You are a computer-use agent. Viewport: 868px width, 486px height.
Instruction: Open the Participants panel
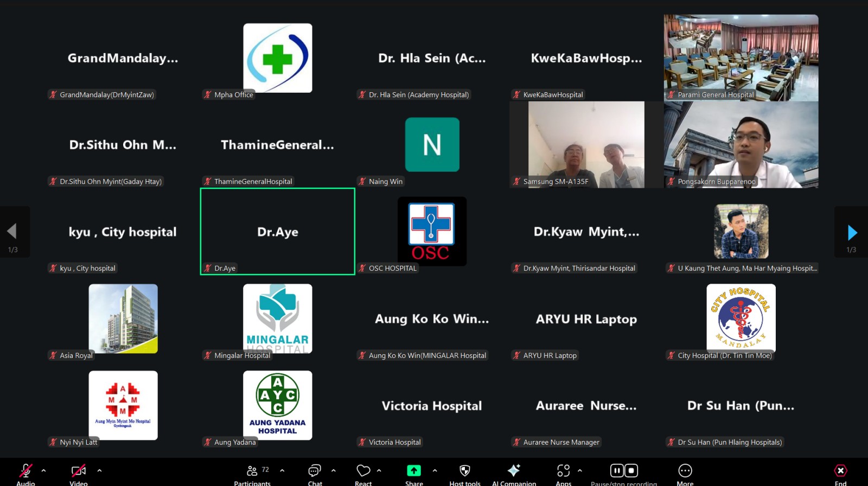pos(252,471)
